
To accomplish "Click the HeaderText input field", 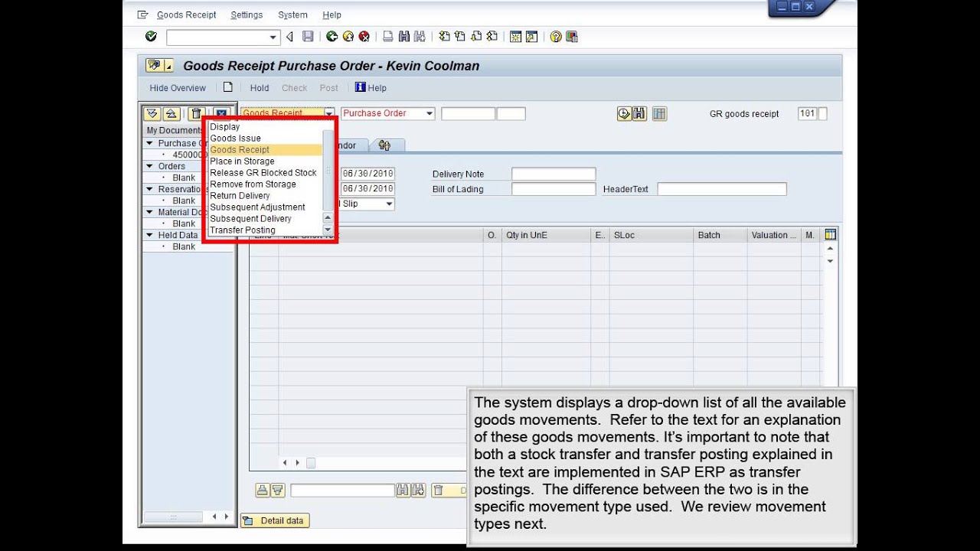I will tap(722, 189).
